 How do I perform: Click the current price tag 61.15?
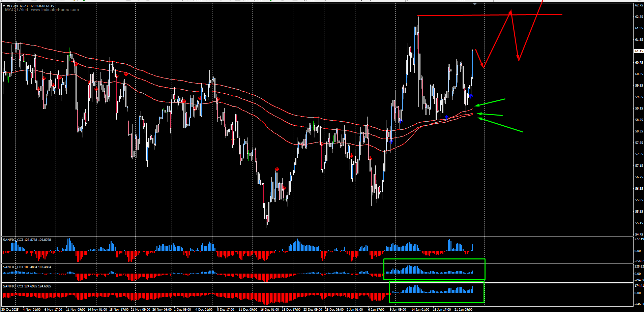[x=639, y=51]
